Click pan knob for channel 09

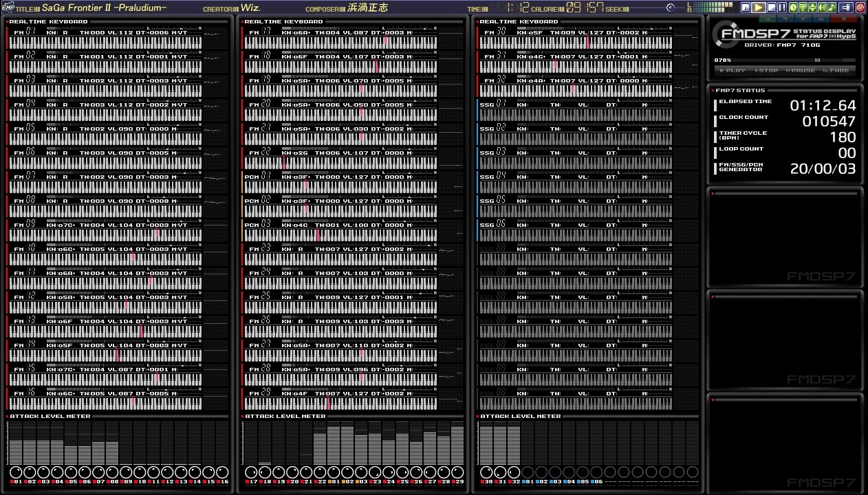(127, 472)
